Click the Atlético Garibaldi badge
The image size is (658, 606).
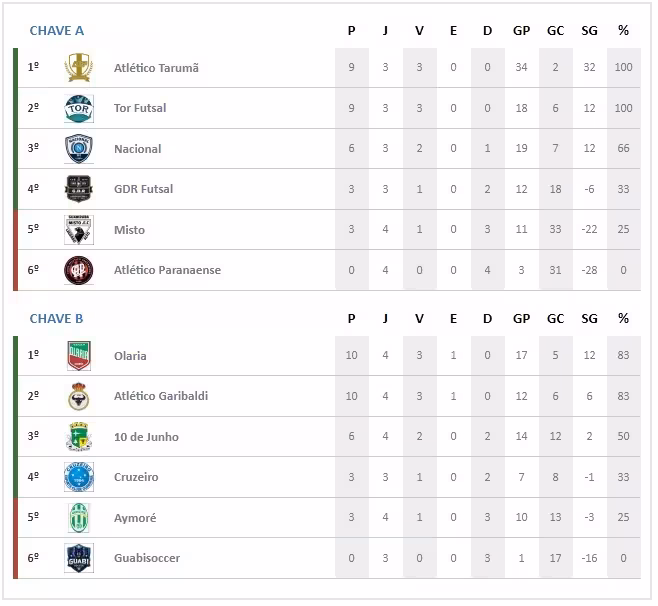pyautogui.click(x=78, y=396)
